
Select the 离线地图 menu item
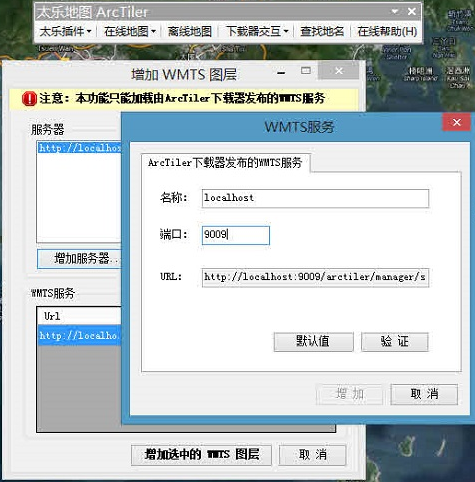pyautogui.click(x=190, y=32)
